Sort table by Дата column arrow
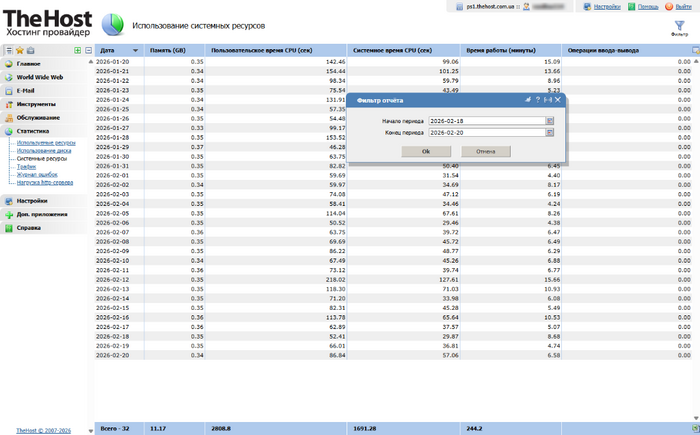The image size is (700, 435). (x=134, y=49)
